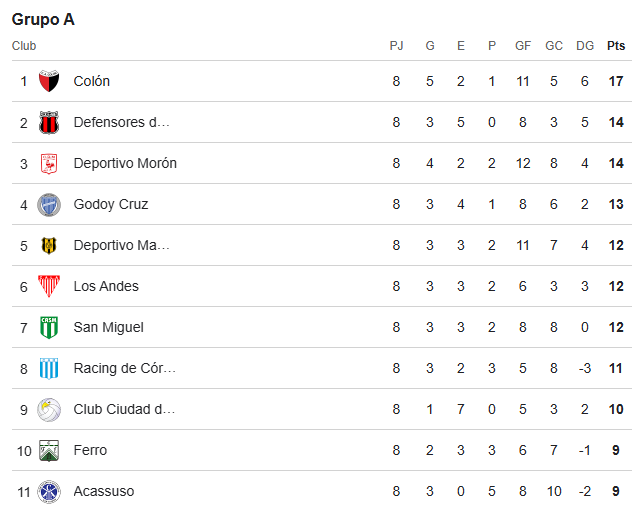Click the PJ column header

pyautogui.click(x=396, y=46)
